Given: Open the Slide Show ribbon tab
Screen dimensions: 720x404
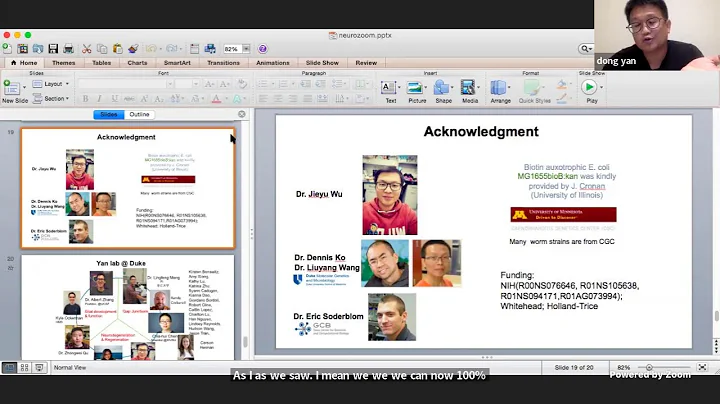Looking at the screenshot, I should (x=322, y=63).
